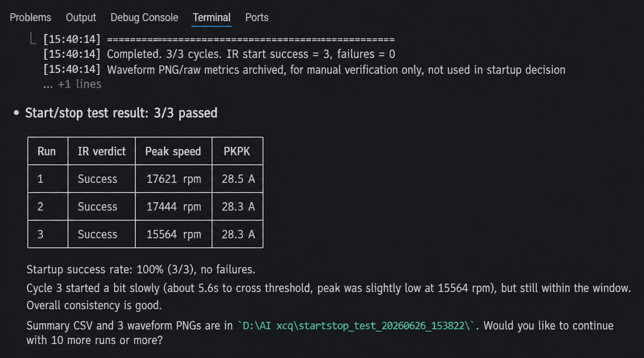Click the '17621 rpm' peak speed cell
Screen dimensions: 644x358
pyautogui.click(x=173, y=179)
